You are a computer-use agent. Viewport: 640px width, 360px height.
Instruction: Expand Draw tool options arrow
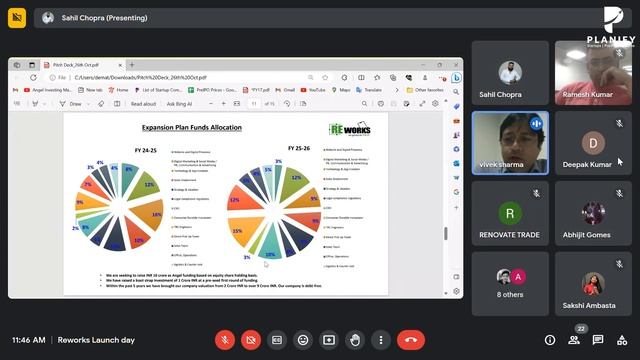point(88,104)
